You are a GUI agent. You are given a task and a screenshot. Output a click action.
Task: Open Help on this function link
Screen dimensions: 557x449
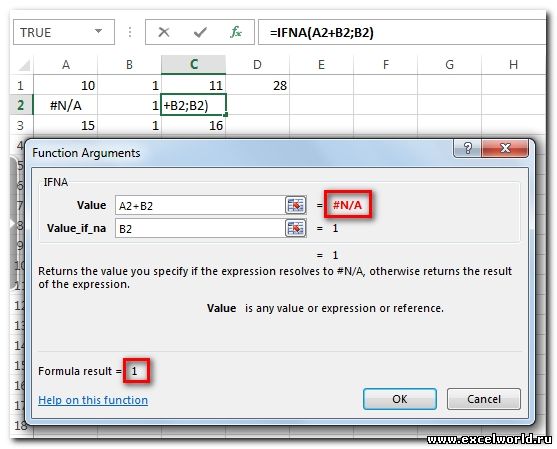(93, 400)
